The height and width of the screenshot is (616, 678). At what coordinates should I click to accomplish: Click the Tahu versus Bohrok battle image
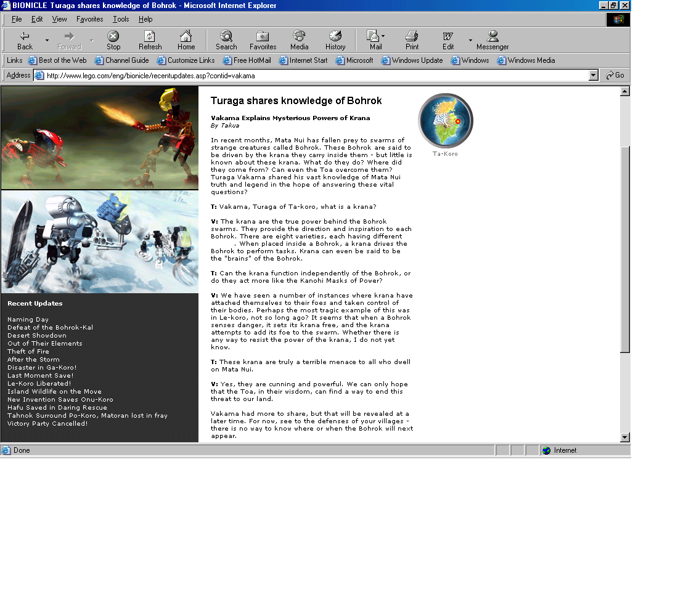pyautogui.click(x=100, y=137)
